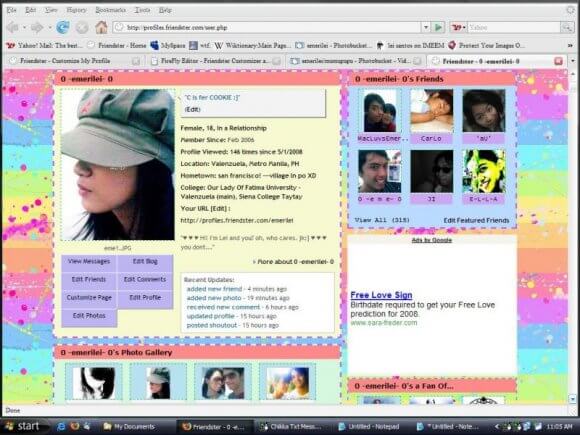This screenshot has height=435, width=580.
Task: Switch to Chikka Txt Messenger taskbar item
Action: [x=290, y=426]
